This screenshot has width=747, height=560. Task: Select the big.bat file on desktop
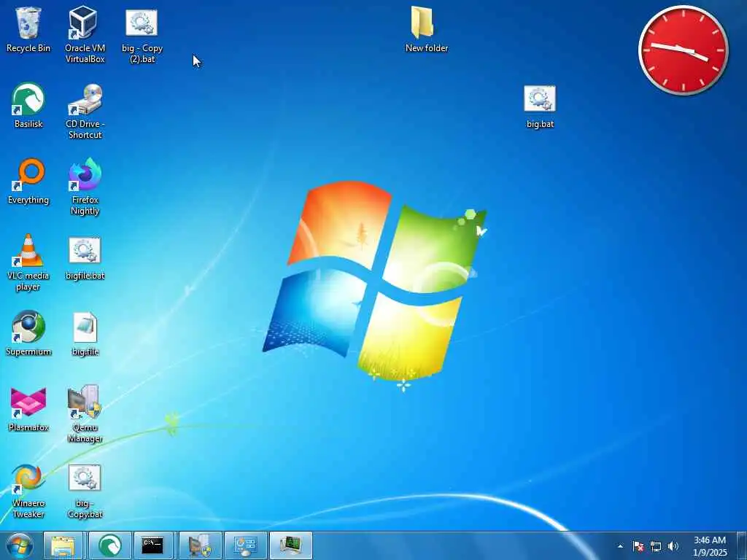[540, 106]
